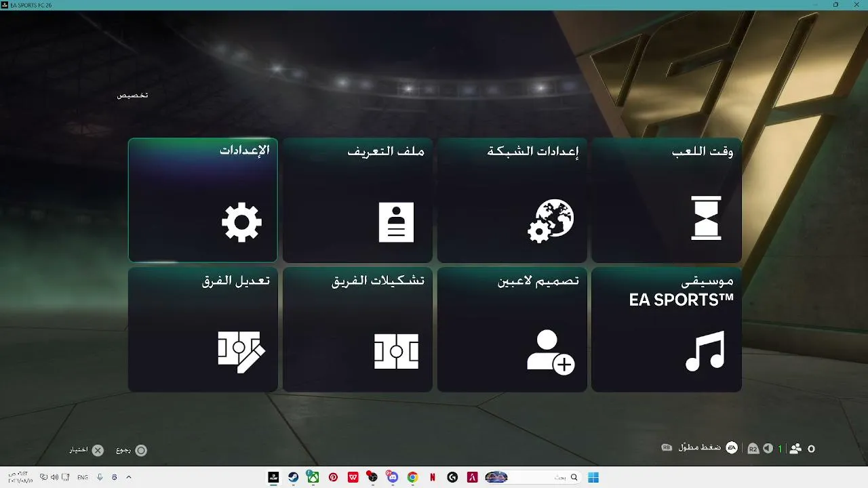The image size is (868, 488).
Task: Open the Windows Start menu
Action: point(593,477)
